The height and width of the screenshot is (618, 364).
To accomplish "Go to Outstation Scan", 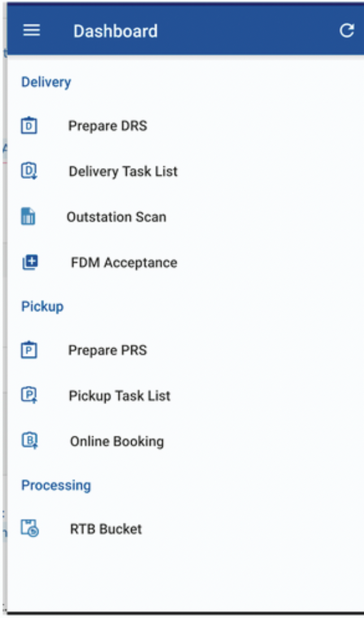I will pyautogui.click(x=116, y=217).
